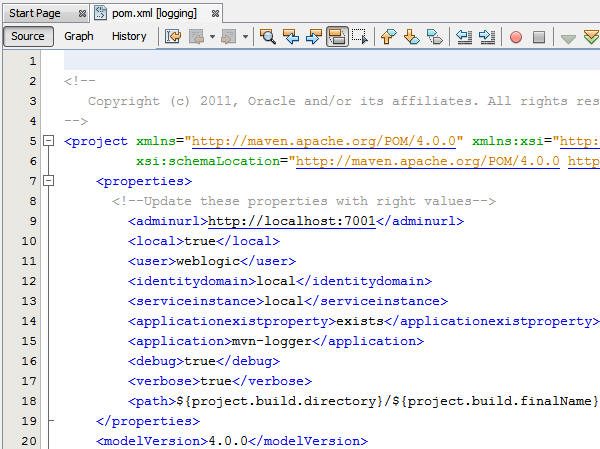
Task: Click 'exists' in applicationexistproperty line
Action: coord(360,321)
